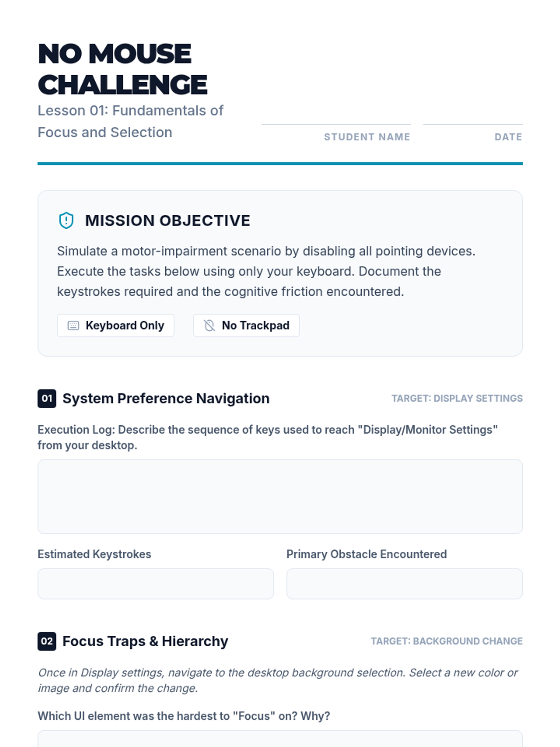The image size is (560, 747).
Task: Focus the Execution Log text area
Action: [x=280, y=496]
